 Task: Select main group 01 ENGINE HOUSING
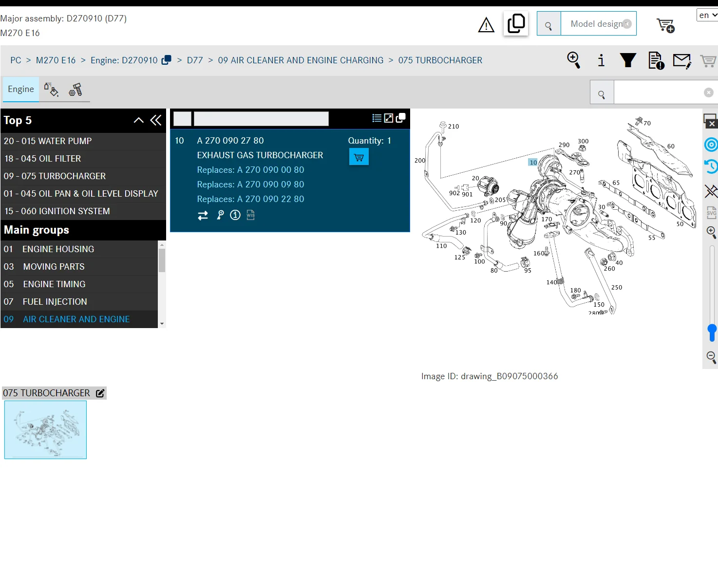click(79, 249)
